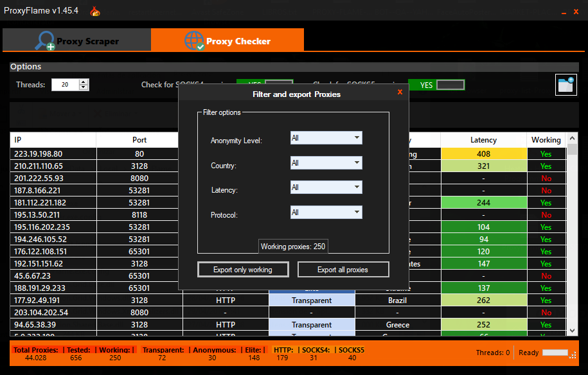
Task: Switch to the Proxy Scraper tab
Action: click(76, 40)
